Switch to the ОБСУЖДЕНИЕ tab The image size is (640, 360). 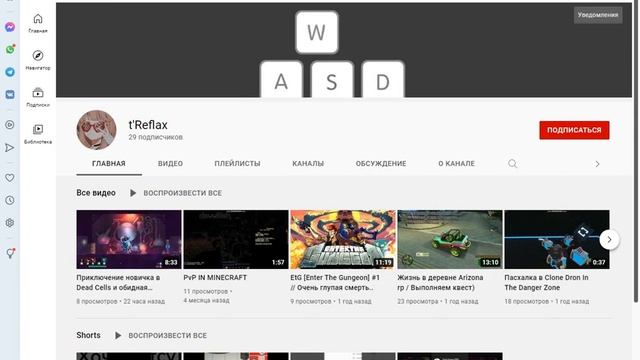click(x=381, y=164)
